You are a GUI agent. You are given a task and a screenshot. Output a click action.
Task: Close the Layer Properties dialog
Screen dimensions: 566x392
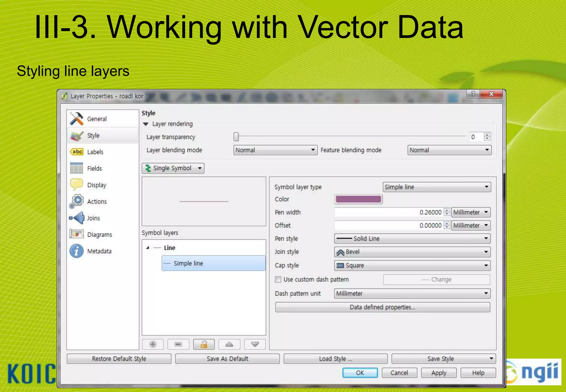(491, 94)
